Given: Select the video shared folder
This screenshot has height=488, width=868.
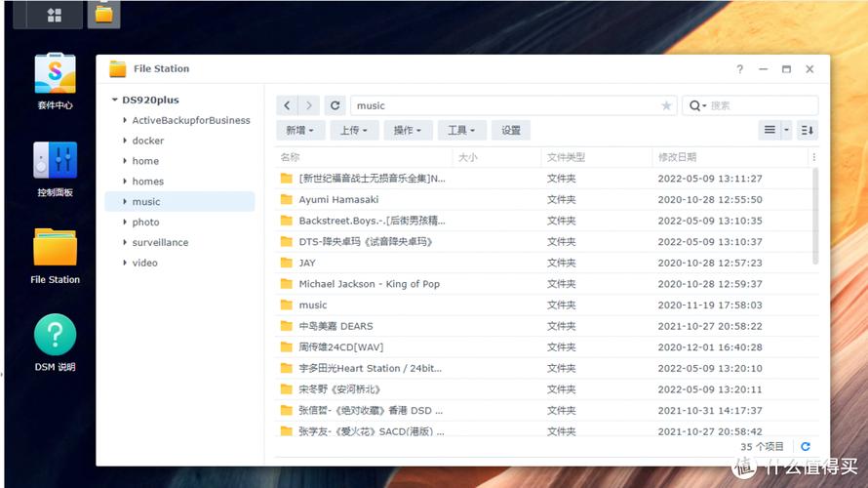Looking at the screenshot, I should (144, 263).
